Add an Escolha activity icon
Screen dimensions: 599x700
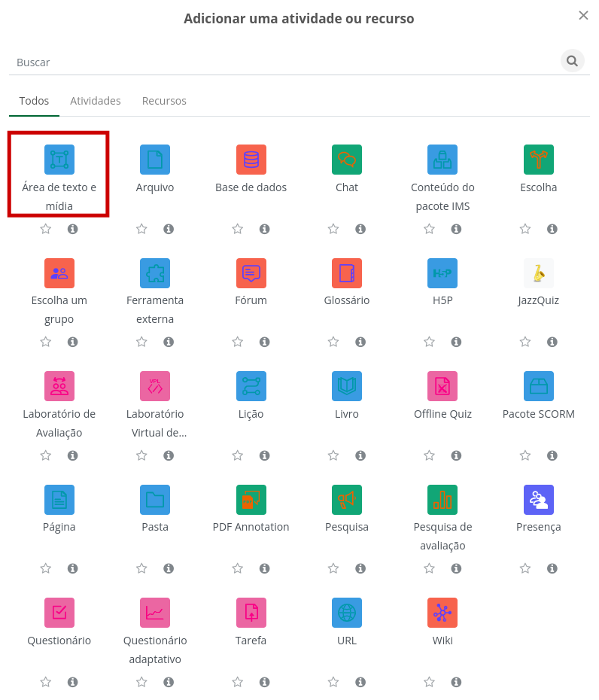(538, 160)
